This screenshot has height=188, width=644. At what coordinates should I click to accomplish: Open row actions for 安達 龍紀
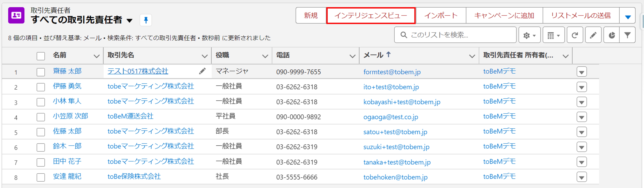(x=582, y=177)
